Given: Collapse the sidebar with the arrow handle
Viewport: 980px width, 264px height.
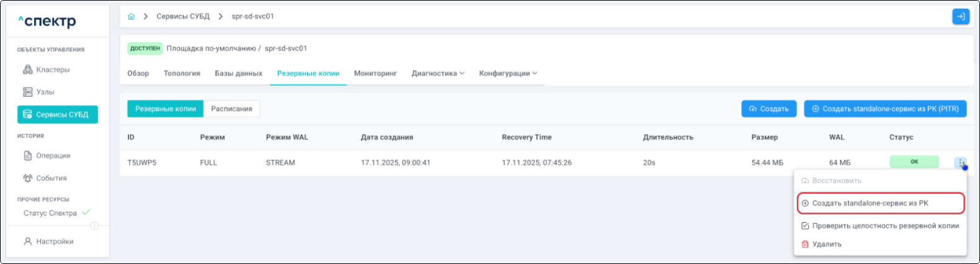Looking at the screenshot, I should [94, 225].
